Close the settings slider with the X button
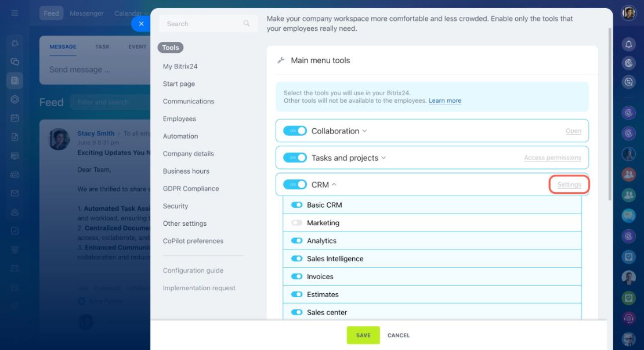644x350 pixels. coord(142,24)
